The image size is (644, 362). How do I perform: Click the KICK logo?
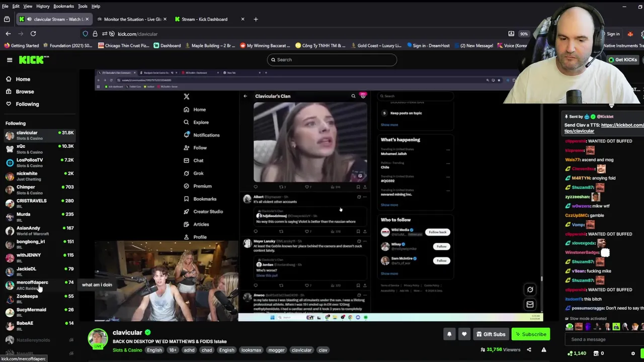(x=34, y=60)
